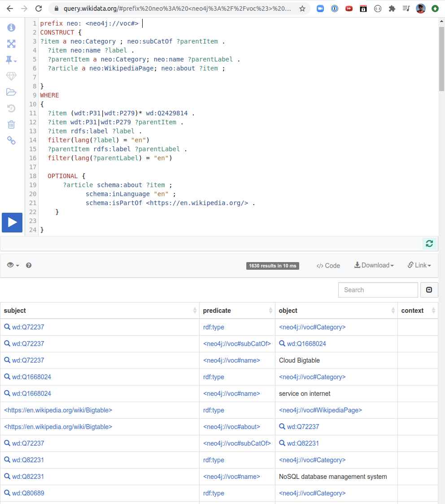
Task: Focus the results Search field
Action: point(378,290)
